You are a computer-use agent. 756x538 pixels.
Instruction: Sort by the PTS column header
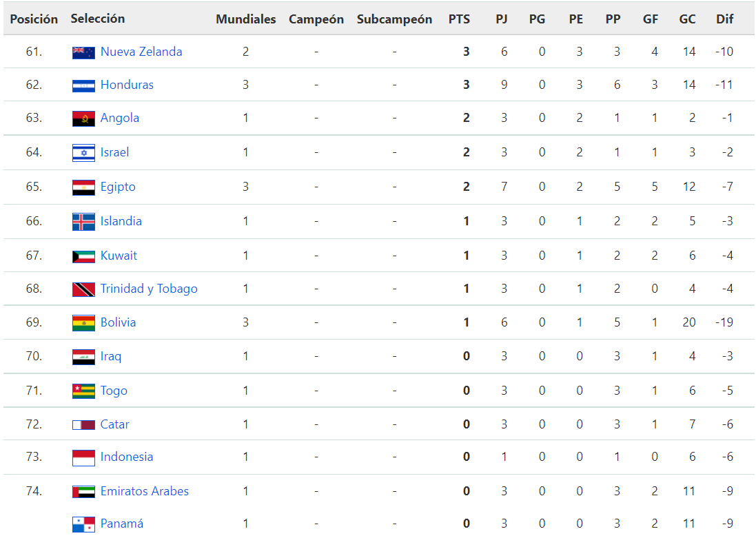[459, 19]
